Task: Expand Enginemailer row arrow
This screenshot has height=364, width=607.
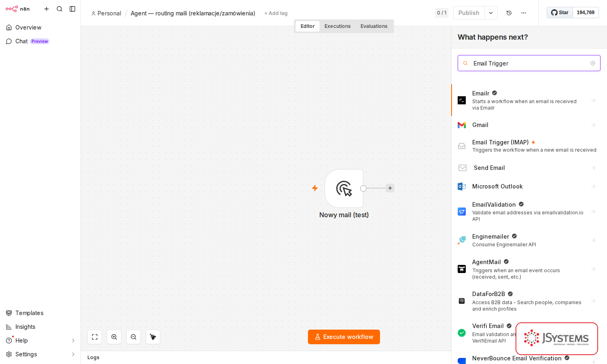Action: click(593, 240)
